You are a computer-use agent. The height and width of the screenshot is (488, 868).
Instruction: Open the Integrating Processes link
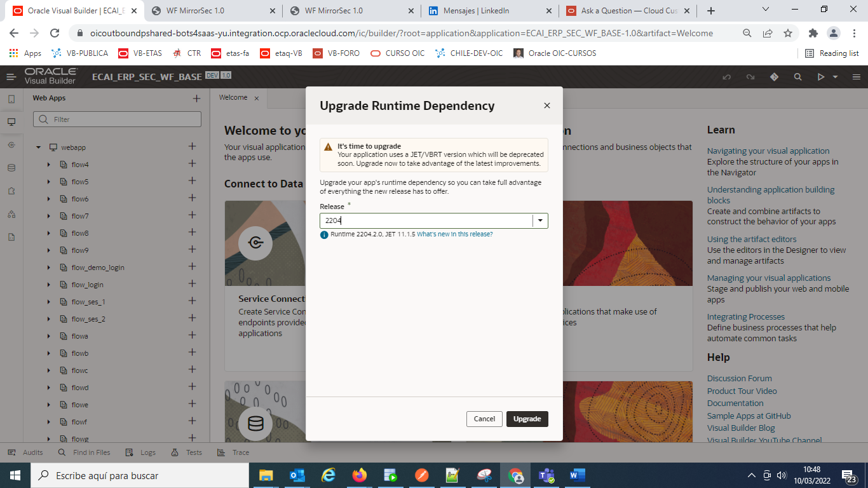[746, 317]
